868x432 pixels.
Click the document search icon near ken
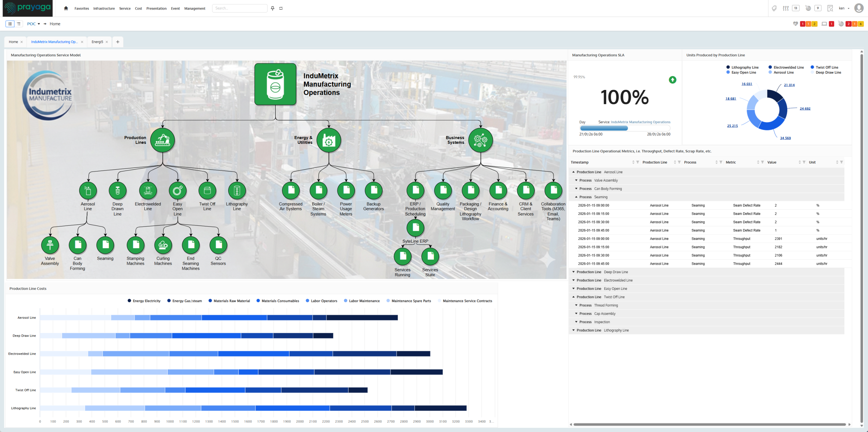point(830,8)
